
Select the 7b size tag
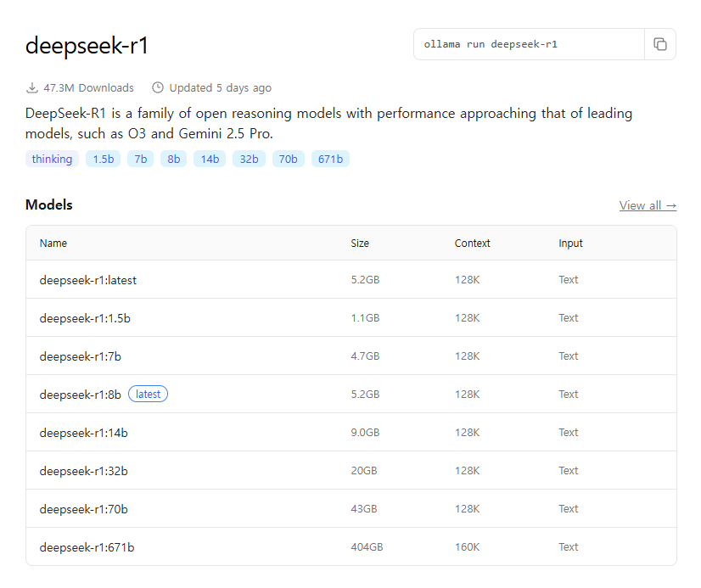click(141, 159)
